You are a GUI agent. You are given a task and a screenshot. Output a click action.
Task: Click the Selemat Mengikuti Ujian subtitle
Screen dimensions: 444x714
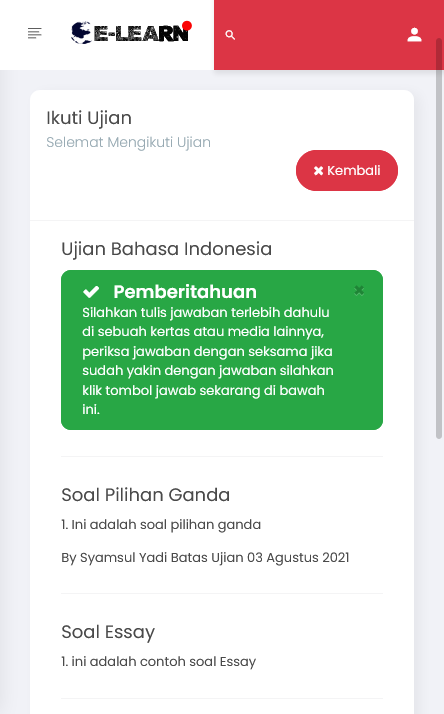pyautogui.click(x=128, y=142)
